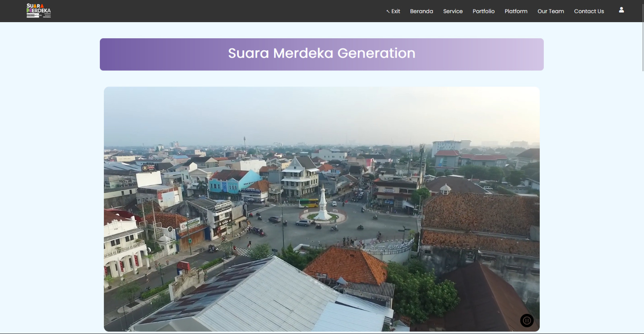
Task: Open the Our Team page
Action: [551, 11]
